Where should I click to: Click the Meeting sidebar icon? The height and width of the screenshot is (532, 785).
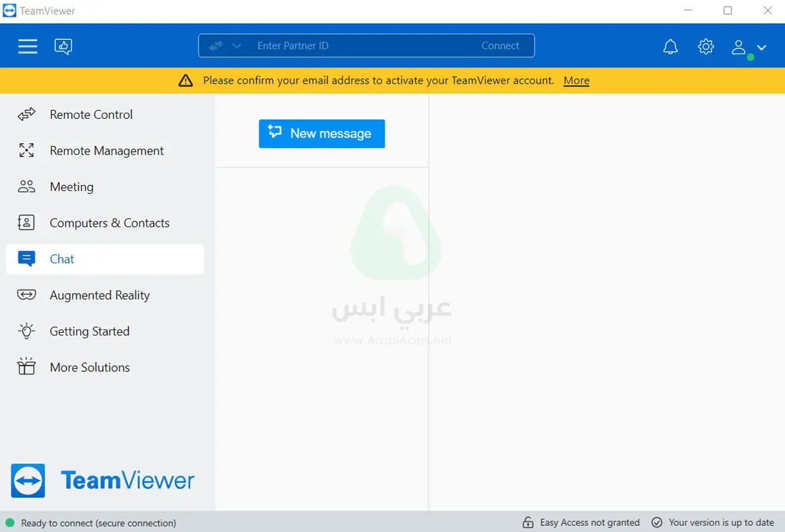pyautogui.click(x=26, y=186)
